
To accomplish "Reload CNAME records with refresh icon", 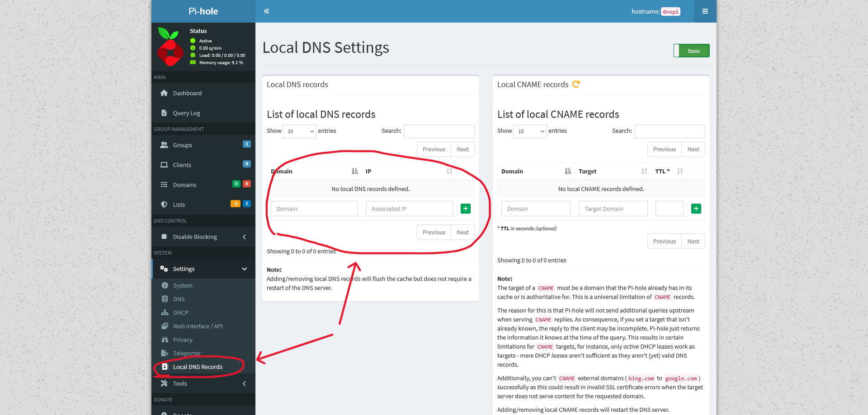I will (x=576, y=84).
